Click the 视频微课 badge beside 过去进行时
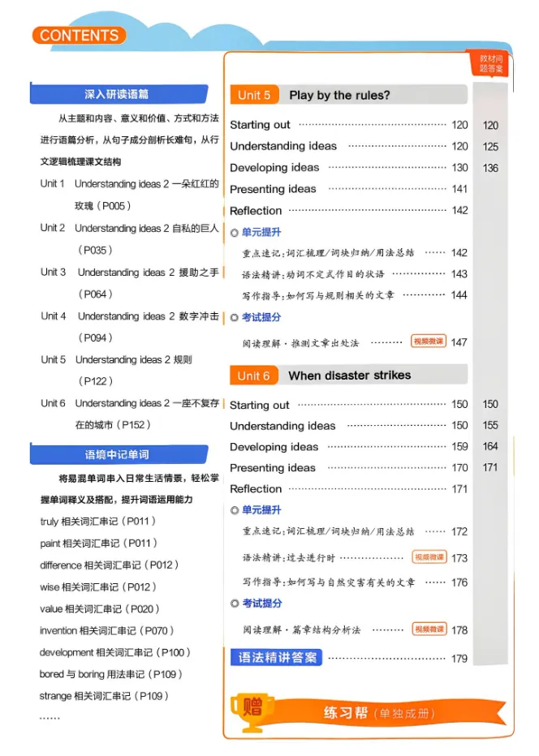Image resolution: width=539 pixels, height=756 pixels. click(x=429, y=557)
